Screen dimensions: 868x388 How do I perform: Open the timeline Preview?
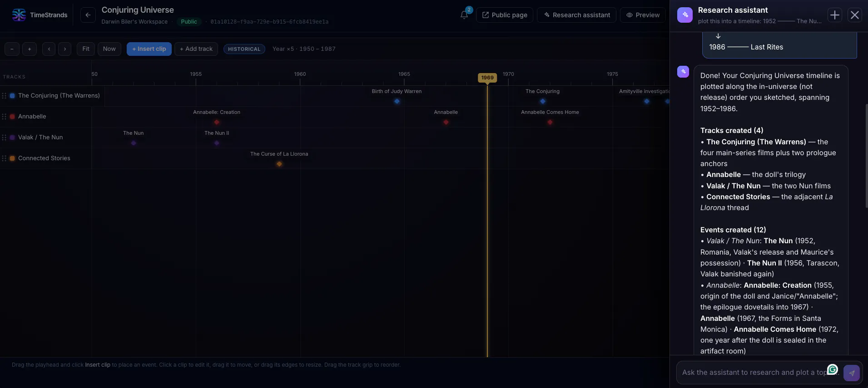point(643,15)
